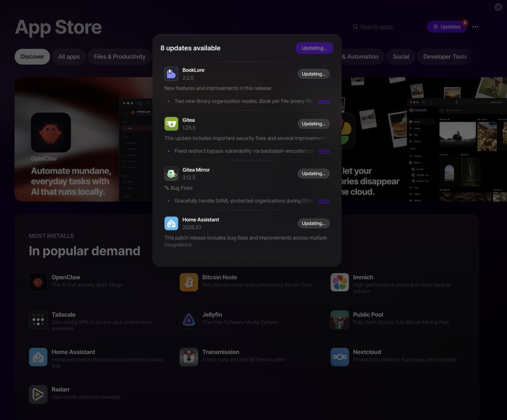
Task: Click the top Updating... all button
Action: pos(314,48)
